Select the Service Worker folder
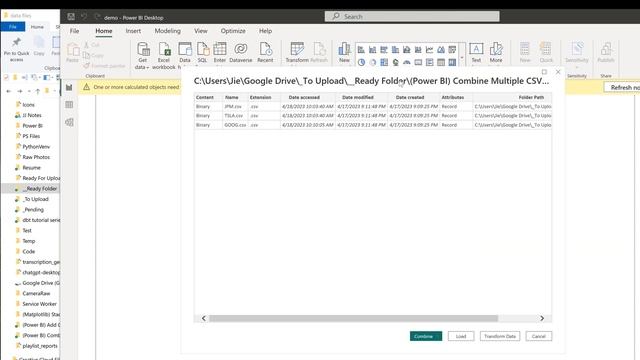Image resolution: width=640 pixels, height=360 pixels. coord(39,304)
